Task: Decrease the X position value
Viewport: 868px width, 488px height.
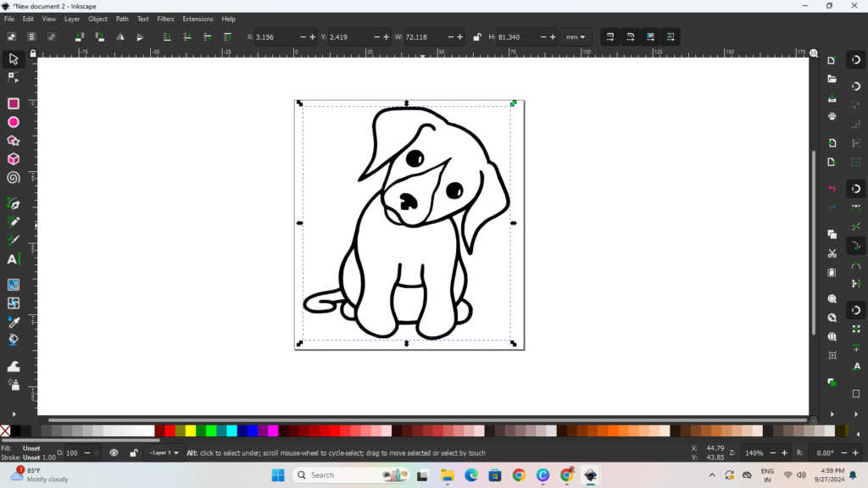Action: pos(302,37)
